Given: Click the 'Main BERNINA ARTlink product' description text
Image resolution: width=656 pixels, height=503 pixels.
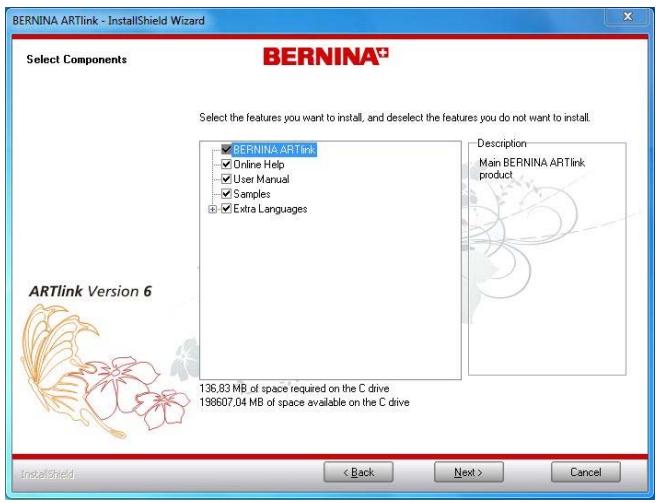Looking at the screenshot, I should point(532,169).
